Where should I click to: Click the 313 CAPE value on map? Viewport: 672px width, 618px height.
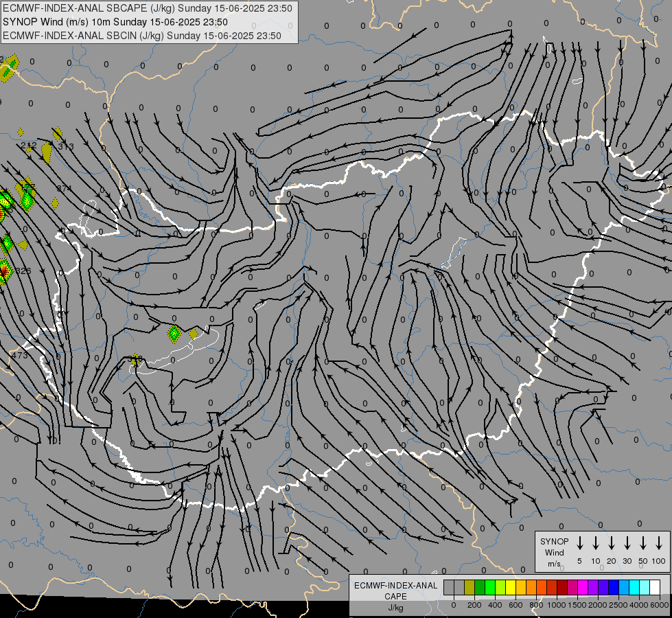tap(66, 147)
